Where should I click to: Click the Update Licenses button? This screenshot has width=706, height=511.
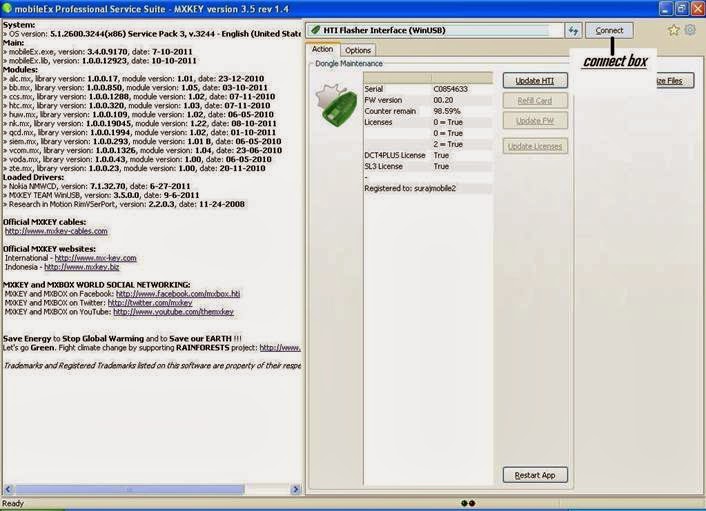pos(535,146)
